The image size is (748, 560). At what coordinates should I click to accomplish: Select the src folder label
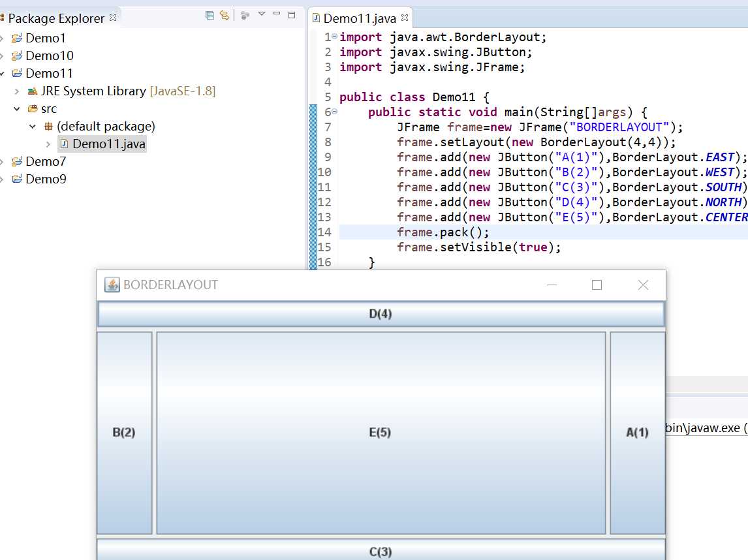pyautogui.click(x=49, y=109)
